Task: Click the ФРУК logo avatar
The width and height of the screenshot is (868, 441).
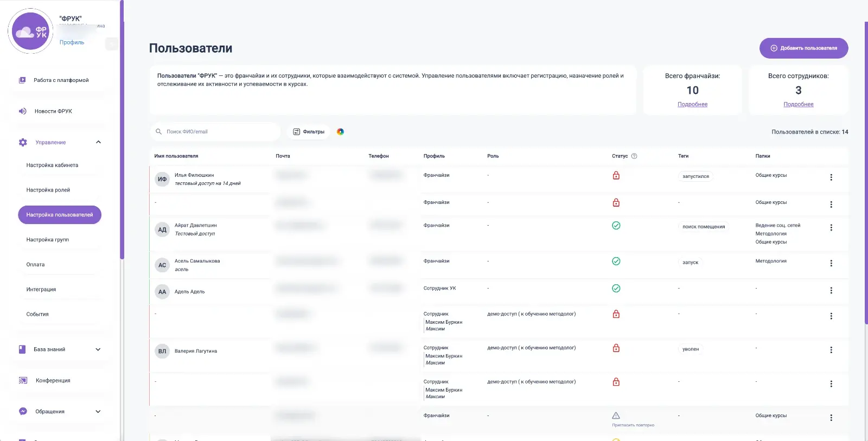Action: click(30, 31)
